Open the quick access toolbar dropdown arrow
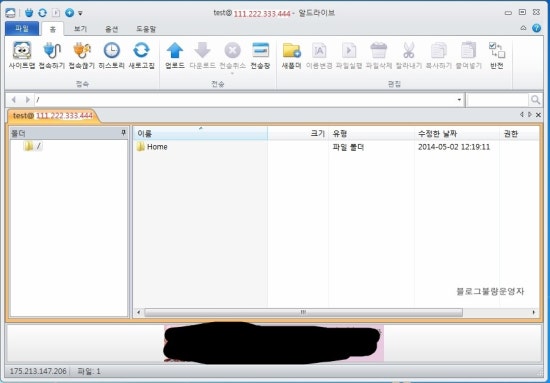This screenshot has width=550, height=383. pyautogui.click(x=80, y=13)
